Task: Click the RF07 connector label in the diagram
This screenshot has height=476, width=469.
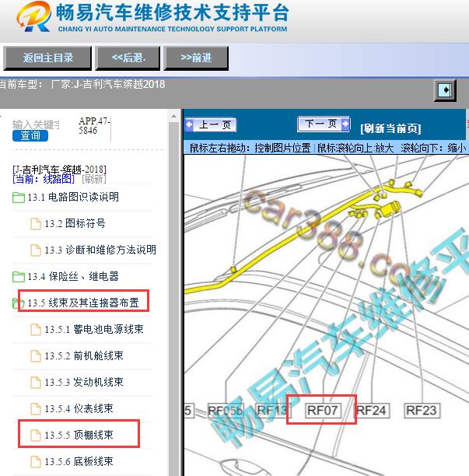Action: tap(323, 411)
